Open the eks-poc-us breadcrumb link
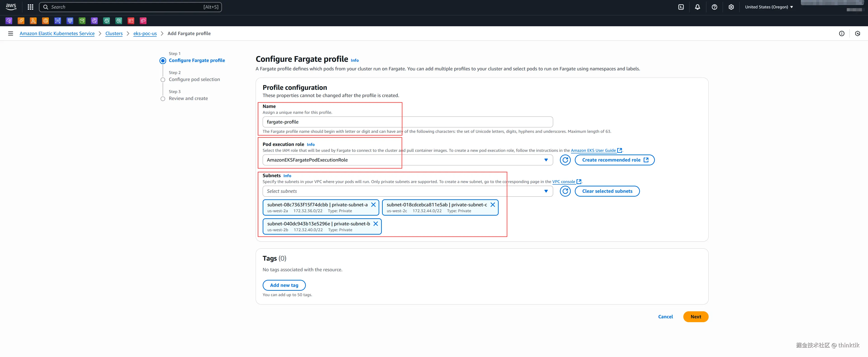 click(145, 33)
